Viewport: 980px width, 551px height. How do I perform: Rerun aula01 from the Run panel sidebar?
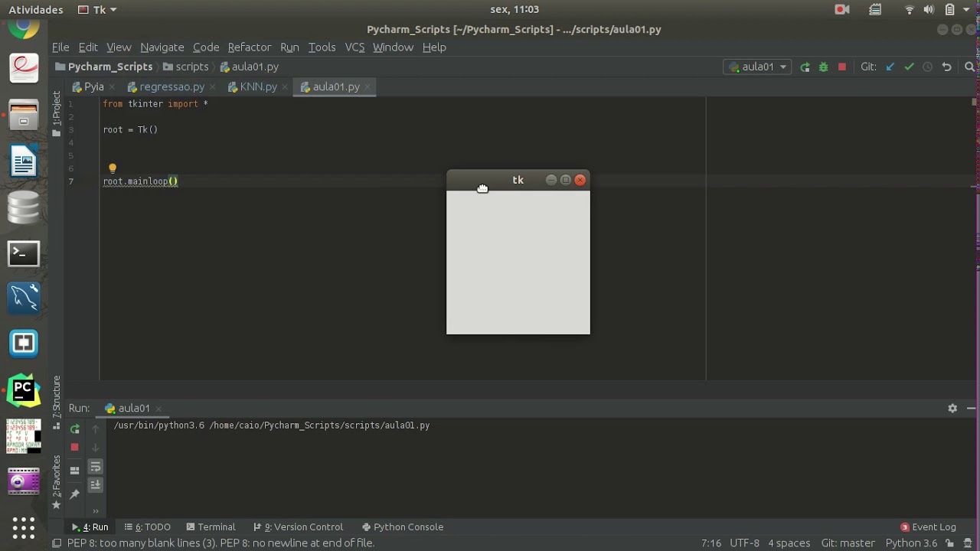click(74, 429)
